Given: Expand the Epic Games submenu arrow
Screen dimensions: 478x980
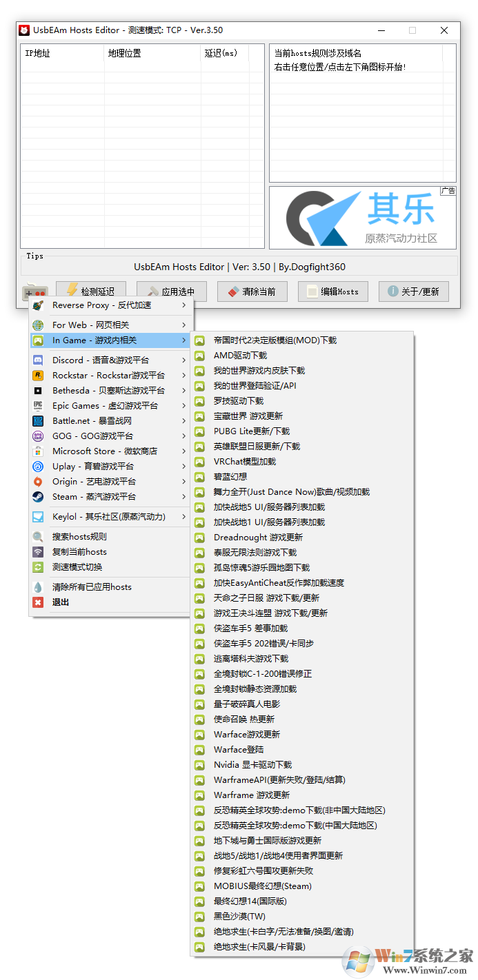Looking at the screenshot, I should click(x=183, y=405).
